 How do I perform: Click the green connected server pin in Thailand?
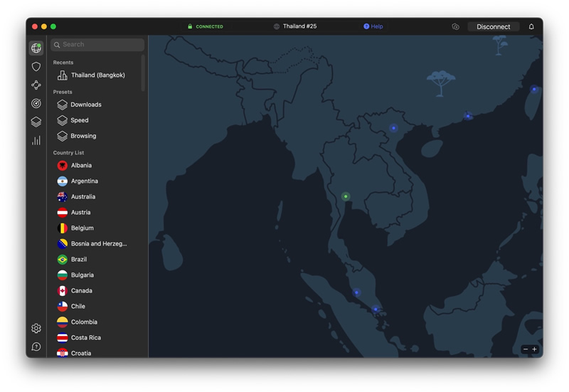pyautogui.click(x=346, y=196)
